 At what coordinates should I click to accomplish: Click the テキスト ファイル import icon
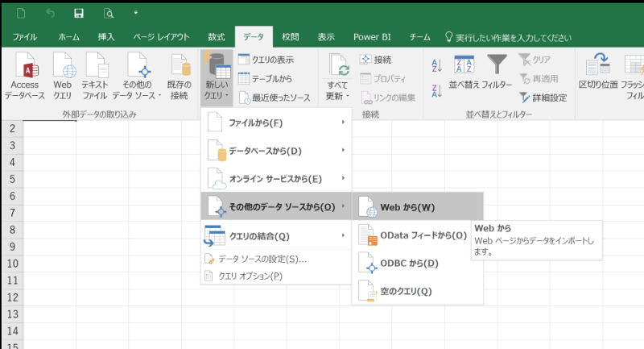(x=95, y=67)
